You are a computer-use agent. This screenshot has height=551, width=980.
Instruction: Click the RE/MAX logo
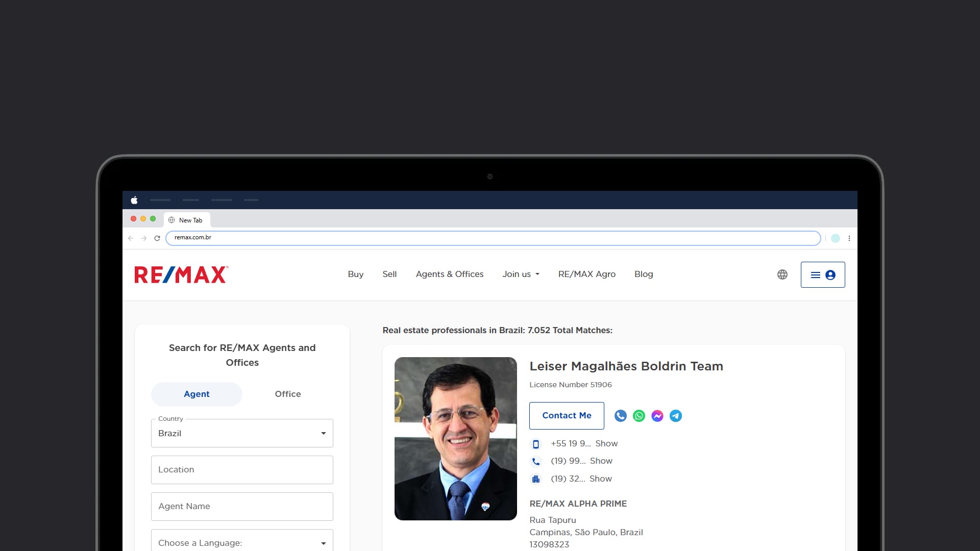pyautogui.click(x=181, y=274)
